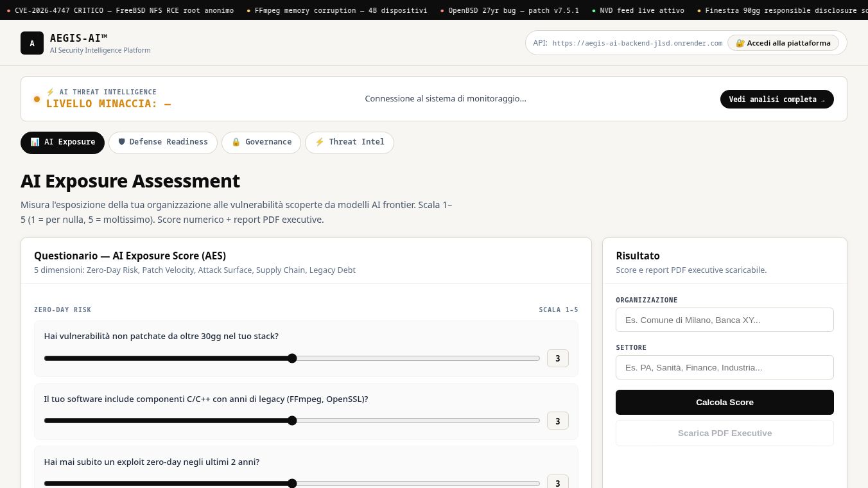
Task: Click the C/C++ legacy components slider handle
Action: pyautogui.click(x=292, y=421)
